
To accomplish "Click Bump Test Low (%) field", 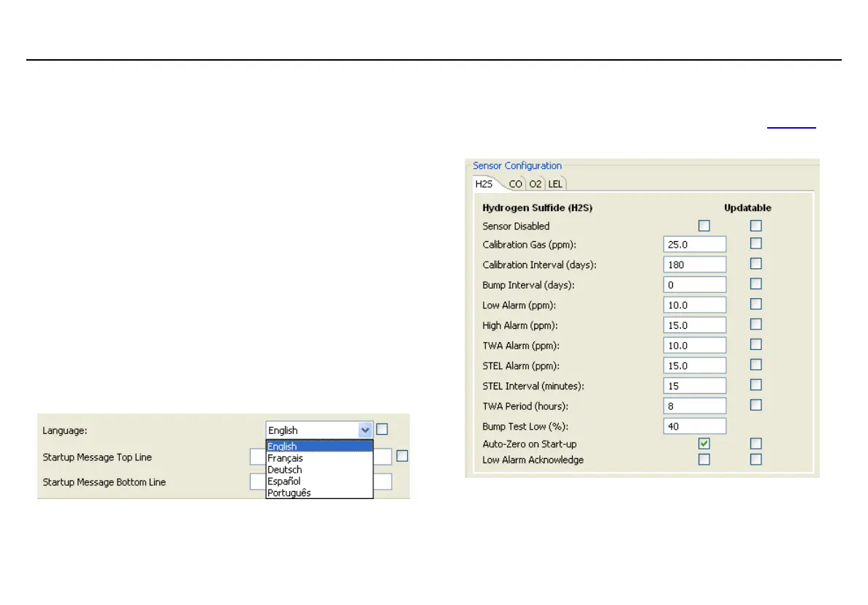I will [x=695, y=426].
